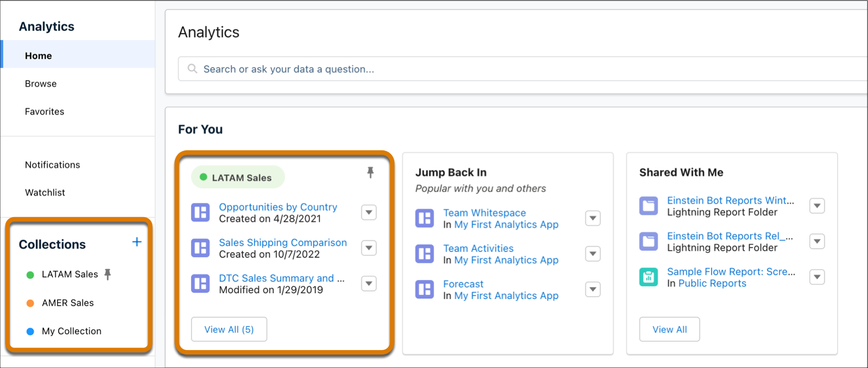This screenshot has width=868, height=368.
Task: Open My First Analytics App under Team Whitespace
Action: pyautogui.click(x=506, y=225)
